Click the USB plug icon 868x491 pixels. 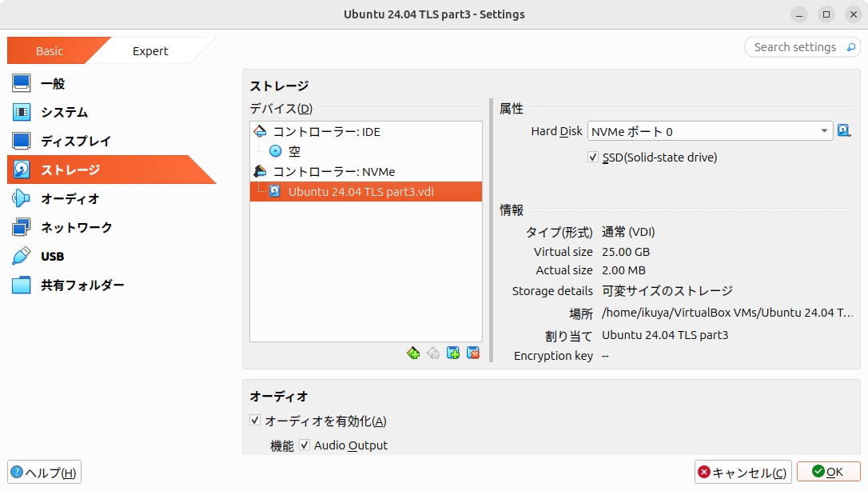(x=21, y=256)
